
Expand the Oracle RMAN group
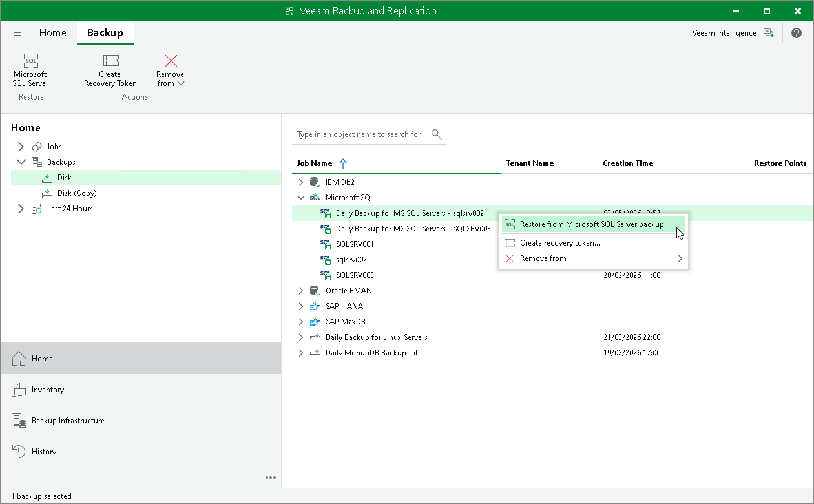coord(300,291)
